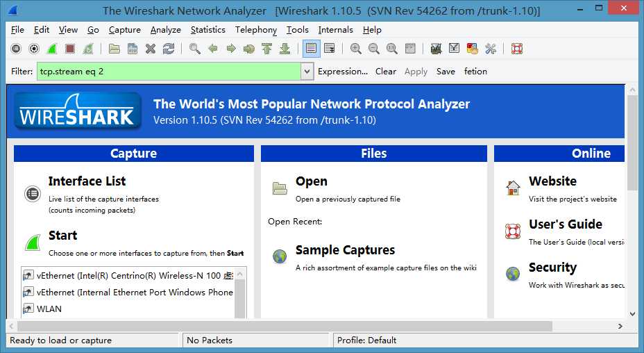This screenshot has width=644, height=353.
Task: Reset zoom to normal size icon
Action: [392, 49]
